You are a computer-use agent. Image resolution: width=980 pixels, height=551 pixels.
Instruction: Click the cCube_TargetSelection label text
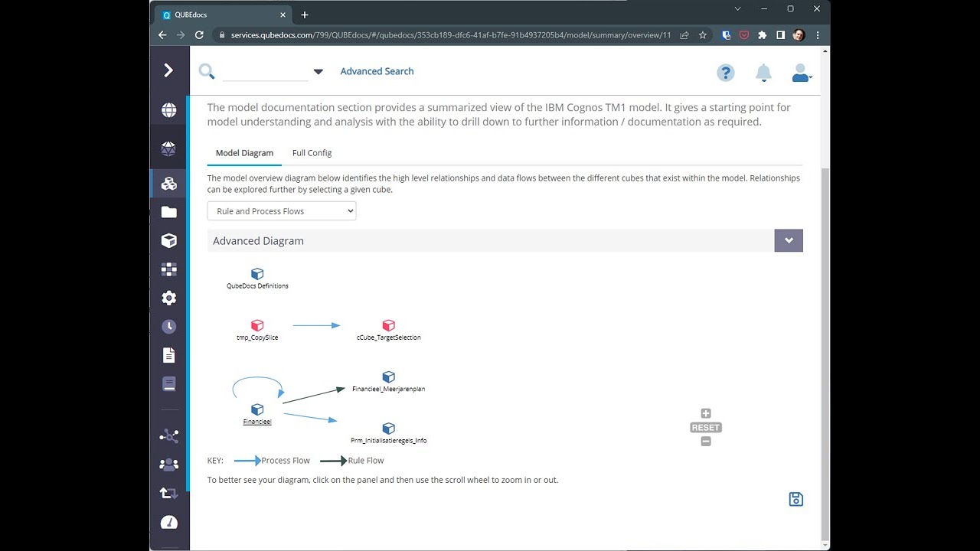389,337
